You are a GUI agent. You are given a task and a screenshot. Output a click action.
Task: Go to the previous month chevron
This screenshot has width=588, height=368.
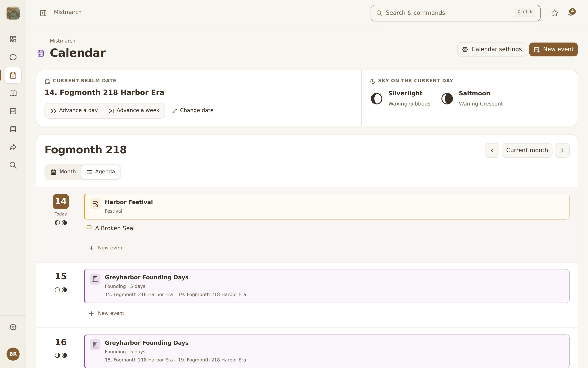pyautogui.click(x=492, y=150)
